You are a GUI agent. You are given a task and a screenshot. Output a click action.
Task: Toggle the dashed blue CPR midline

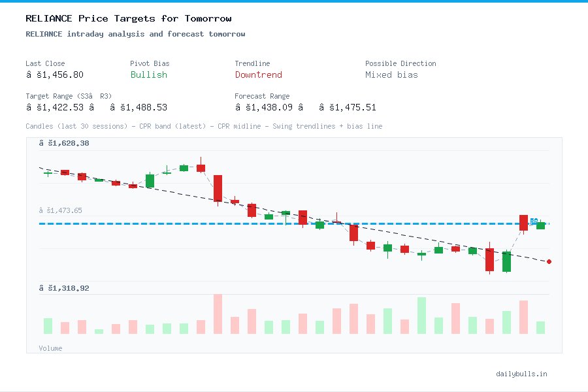click(x=196, y=223)
